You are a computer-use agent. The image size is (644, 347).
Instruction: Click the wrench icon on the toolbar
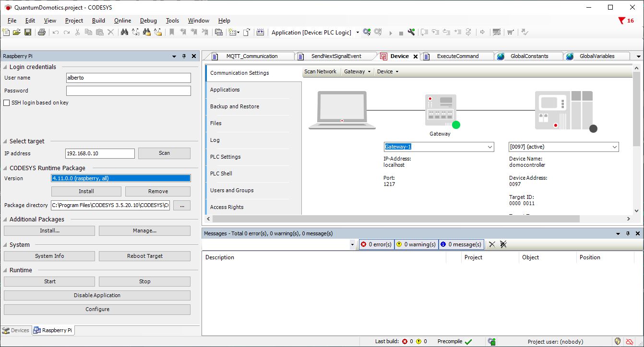point(410,32)
